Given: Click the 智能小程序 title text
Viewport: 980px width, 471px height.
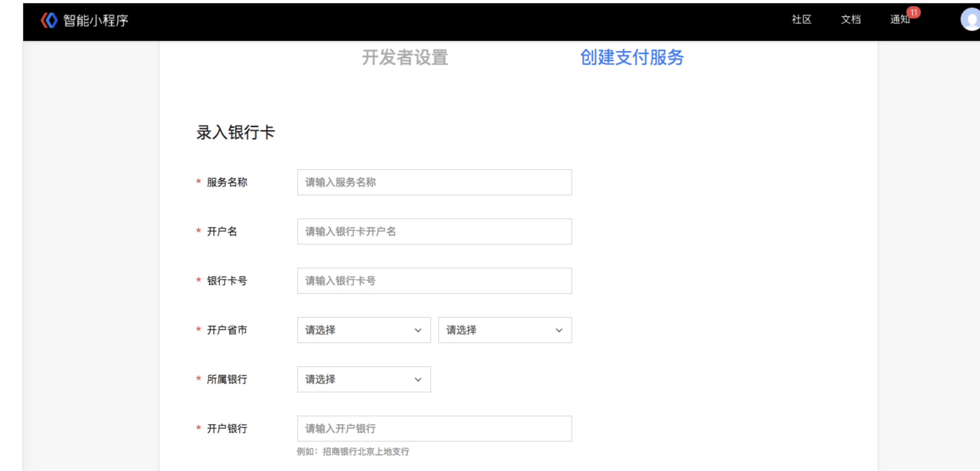Looking at the screenshot, I should tap(96, 20).
